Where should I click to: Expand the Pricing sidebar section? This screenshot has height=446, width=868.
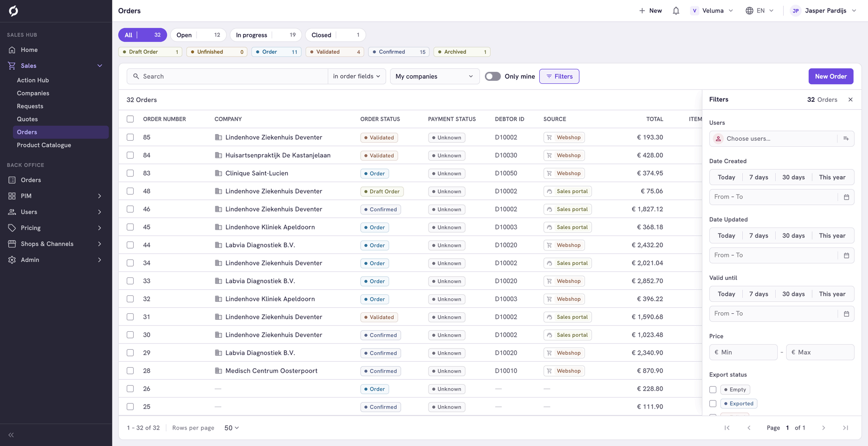pos(100,228)
